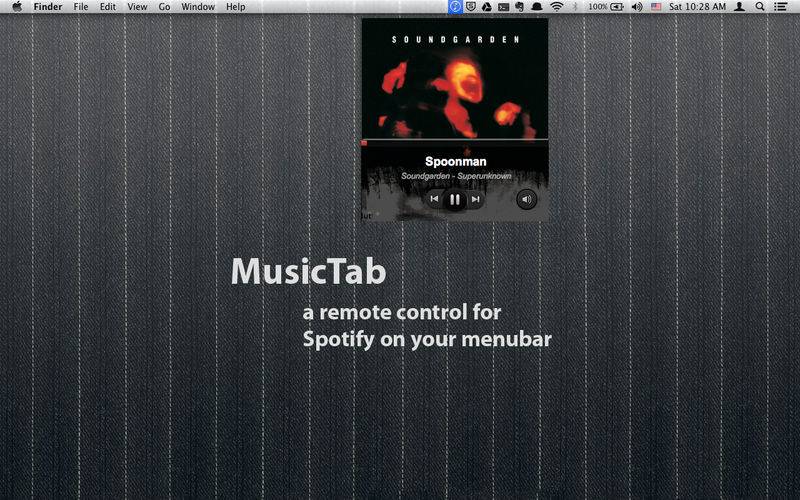Click the terminal menubar icon

click(x=504, y=7)
